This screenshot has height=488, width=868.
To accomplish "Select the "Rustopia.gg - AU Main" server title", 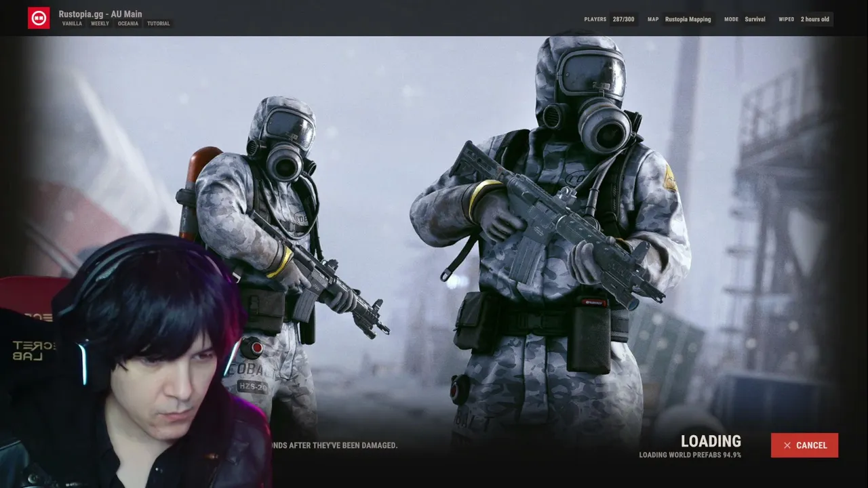I will (x=100, y=14).
